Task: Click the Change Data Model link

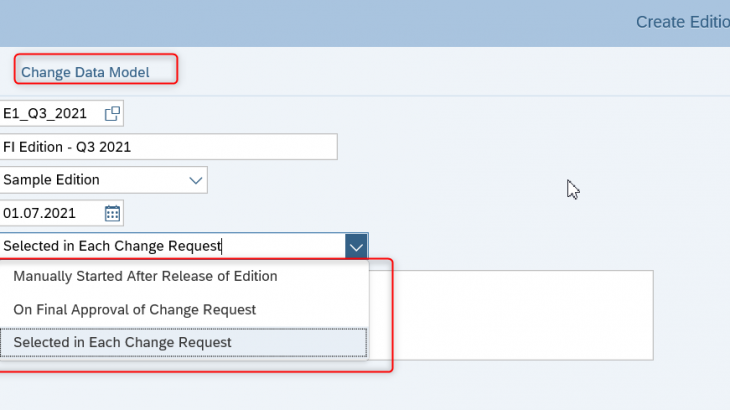Action: pyautogui.click(x=85, y=72)
